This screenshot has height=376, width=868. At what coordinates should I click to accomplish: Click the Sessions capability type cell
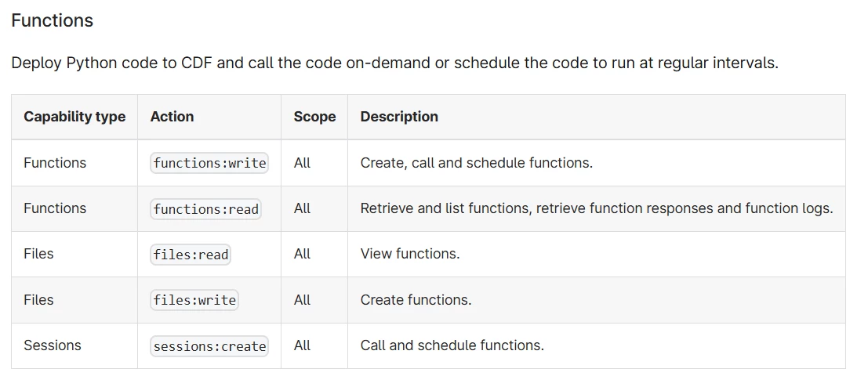[53, 345]
